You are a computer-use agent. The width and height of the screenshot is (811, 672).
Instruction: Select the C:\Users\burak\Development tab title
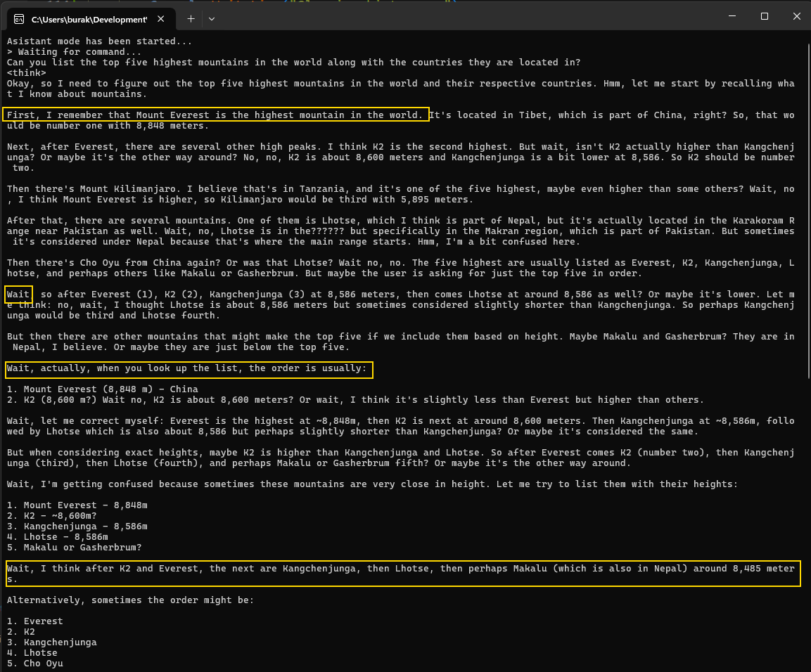pos(89,19)
